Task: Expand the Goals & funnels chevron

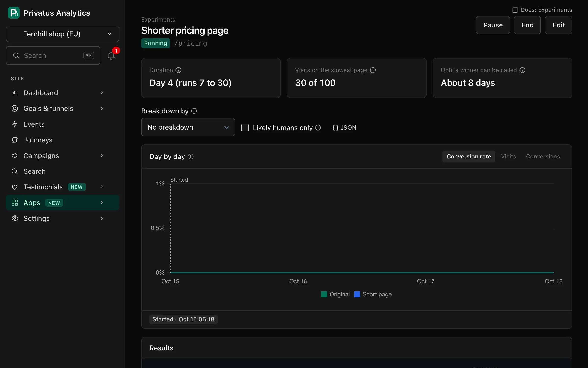Action: coord(102,108)
